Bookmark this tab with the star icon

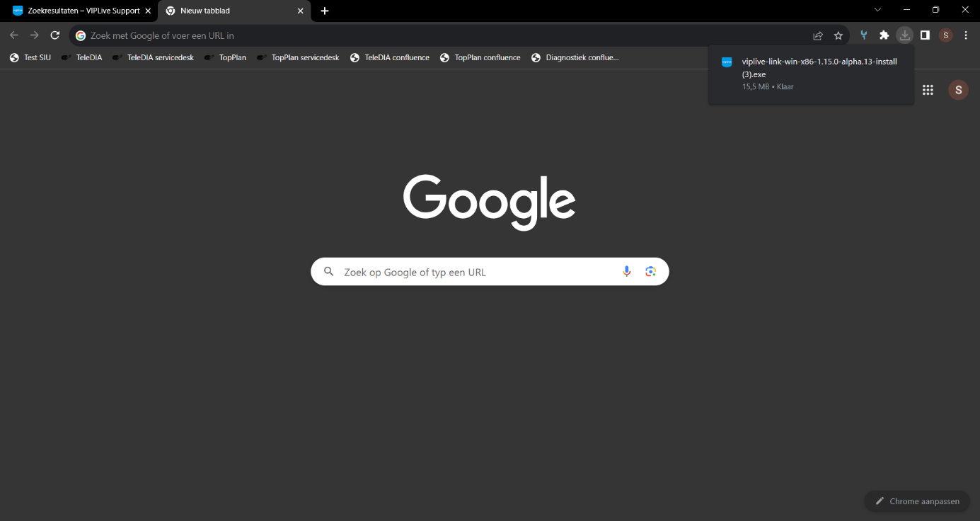click(838, 35)
